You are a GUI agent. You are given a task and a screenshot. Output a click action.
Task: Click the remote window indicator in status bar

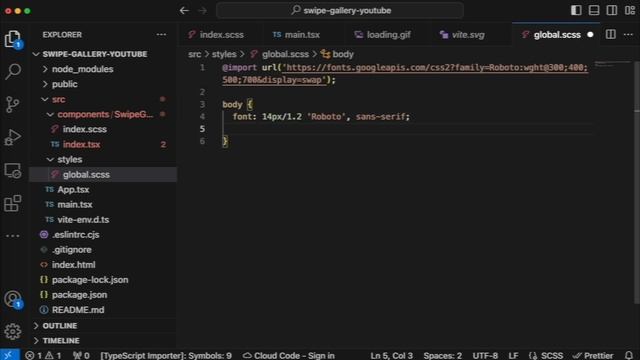click(9, 355)
